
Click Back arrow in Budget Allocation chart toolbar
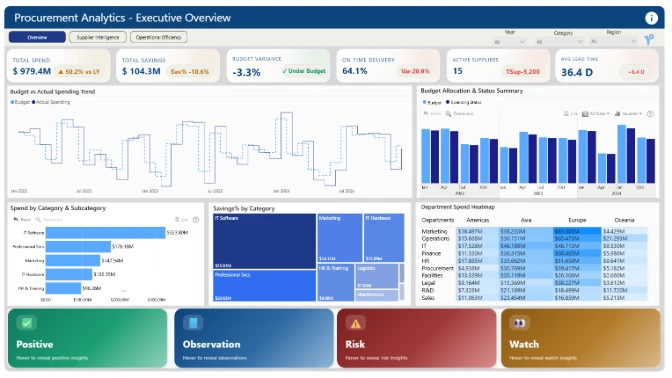click(426, 114)
